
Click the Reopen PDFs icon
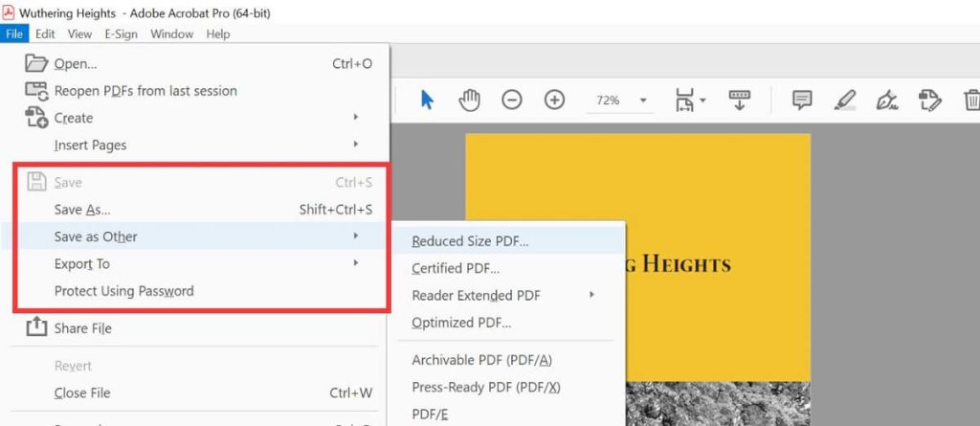(x=36, y=91)
